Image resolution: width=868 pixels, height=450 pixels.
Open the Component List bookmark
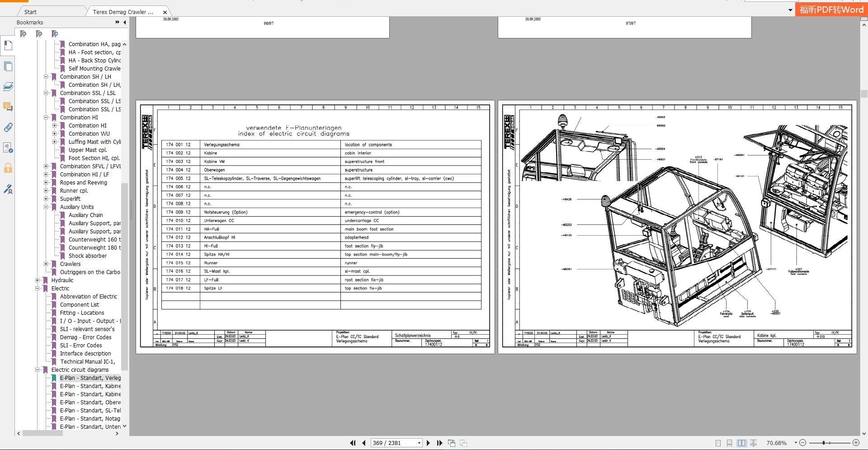80,305
